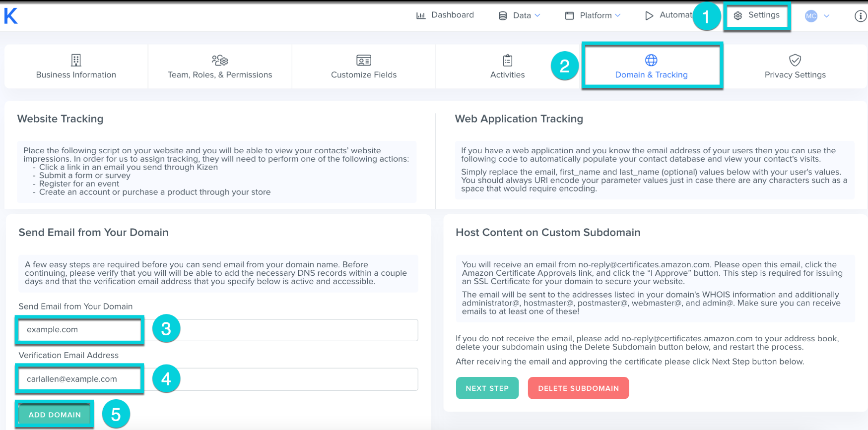Click the Team, Roles, & Permissions people icon
Viewport: 868px width, 430px height.
coord(220,60)
